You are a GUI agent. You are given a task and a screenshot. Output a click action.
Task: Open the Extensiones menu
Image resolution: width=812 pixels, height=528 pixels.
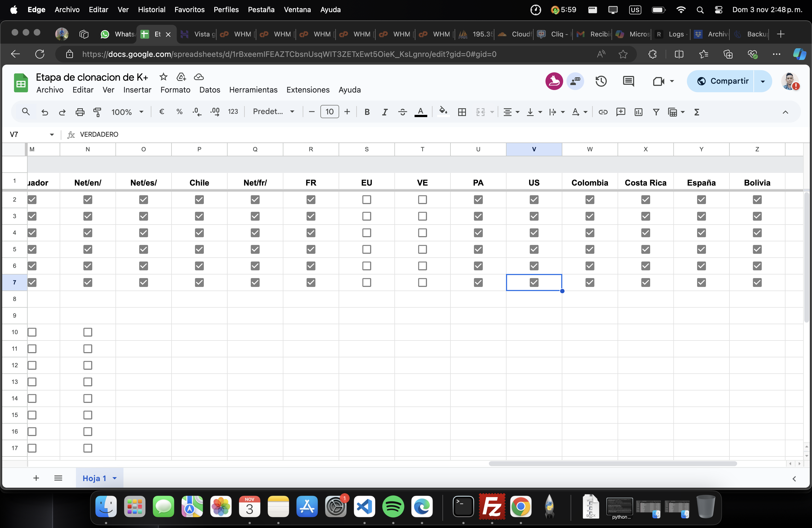[x=308, y=90]
